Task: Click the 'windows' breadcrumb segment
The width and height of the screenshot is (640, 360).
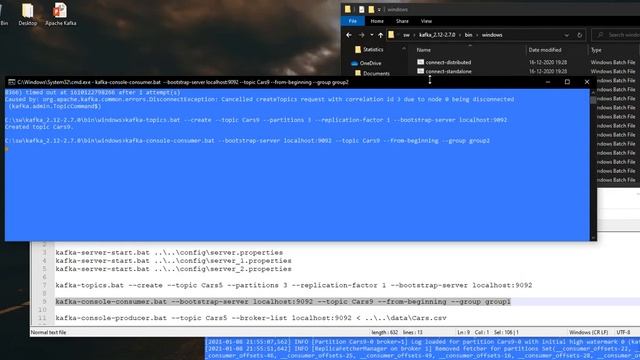Action: click(492, 35)
